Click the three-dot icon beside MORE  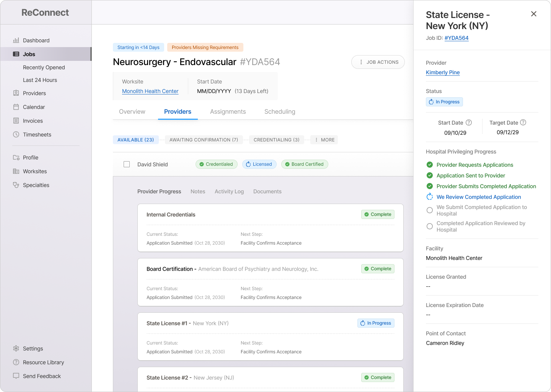pyautogui.click(x=316, y=140)
